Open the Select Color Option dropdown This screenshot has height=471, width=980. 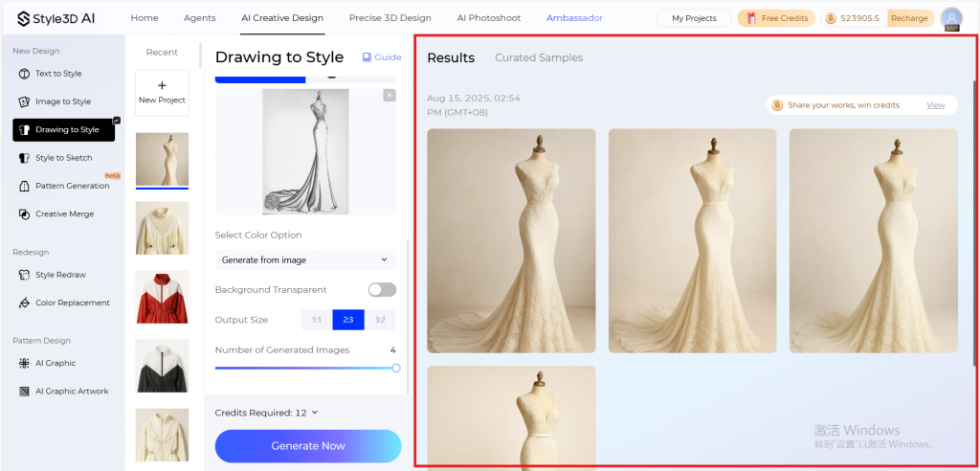pyautogui.click(x=305, y=259)
